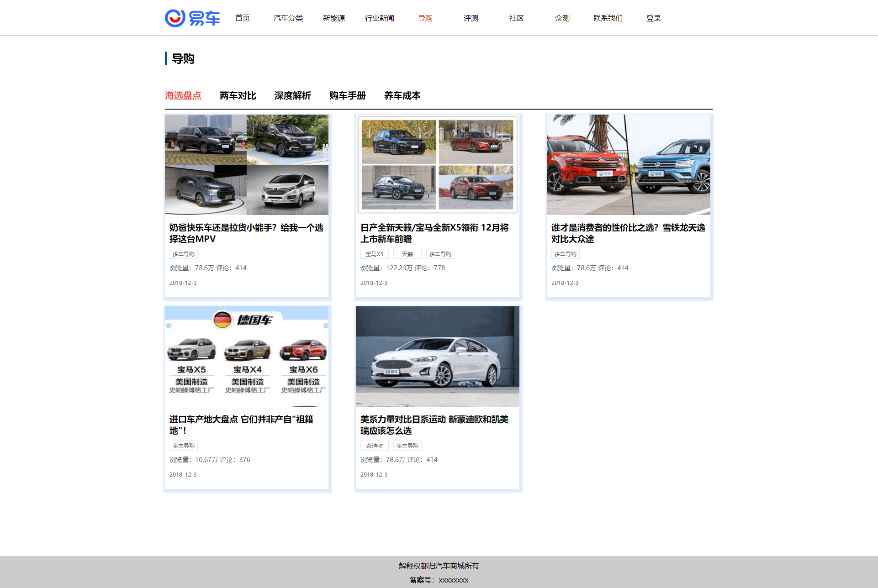Open the MPV four-car collage thumbnail
878x588 pixels.
(x=247, y=165)
